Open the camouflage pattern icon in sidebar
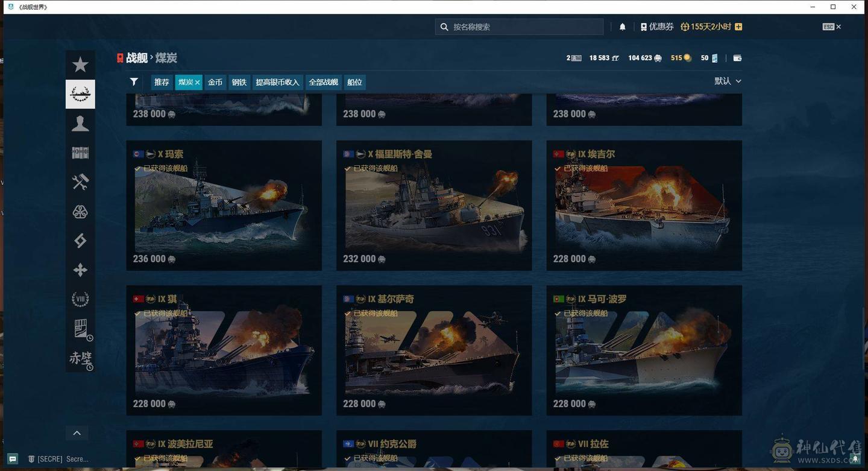This screenshot has height=471, width=868. [80, 212]
